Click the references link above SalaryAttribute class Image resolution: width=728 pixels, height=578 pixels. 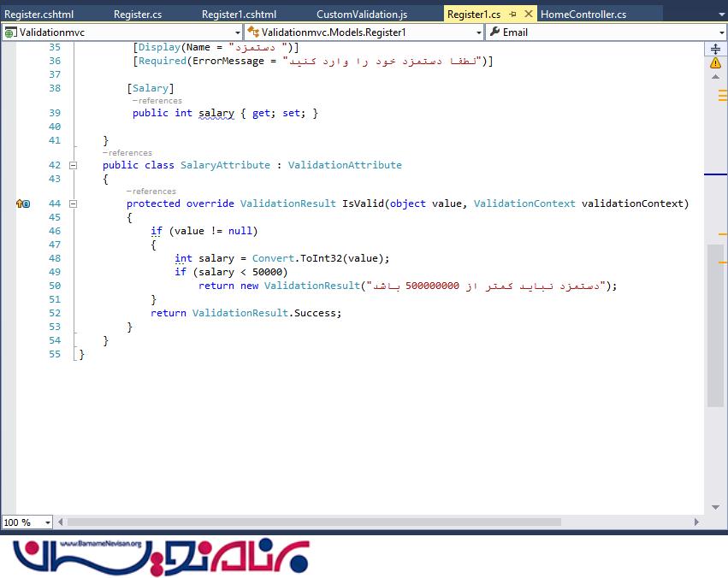(x=127, y=153)
